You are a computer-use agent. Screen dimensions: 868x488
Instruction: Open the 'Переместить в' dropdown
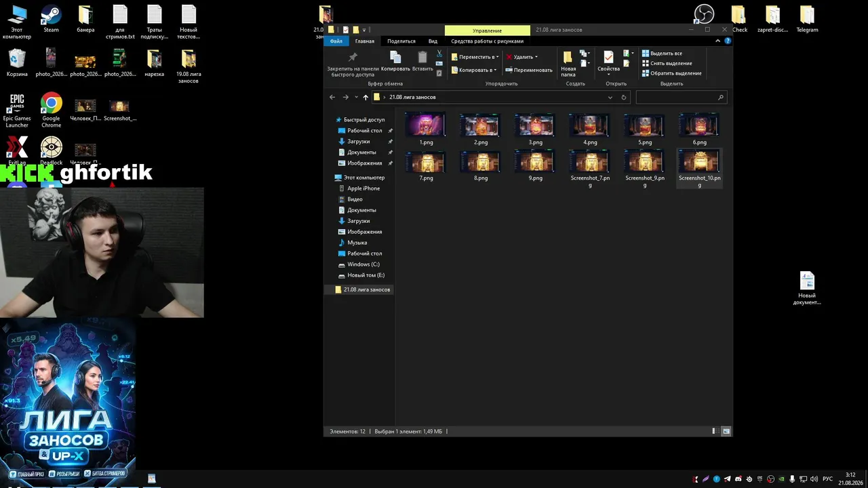coord(475,57)
